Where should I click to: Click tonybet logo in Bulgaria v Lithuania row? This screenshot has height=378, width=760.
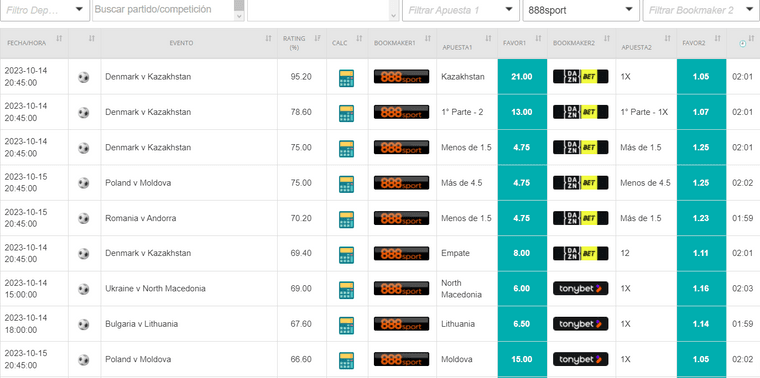tap(581, 324)
